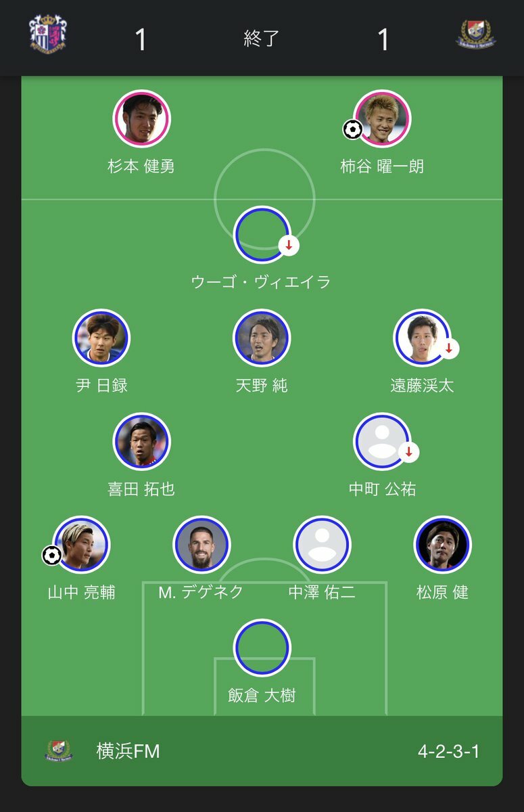Tap the goal ball icon beside 山中 亮輔

(51, 556)
